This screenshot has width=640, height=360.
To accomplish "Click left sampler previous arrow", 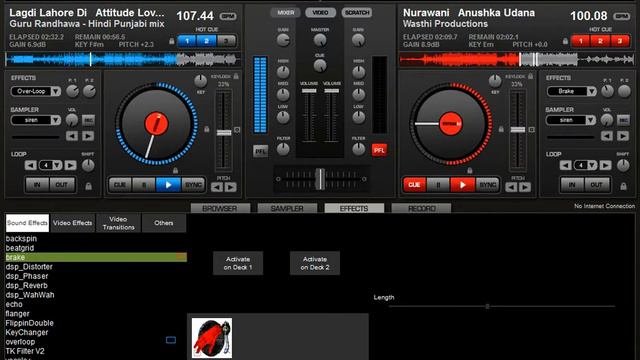I will coord(72,136).
